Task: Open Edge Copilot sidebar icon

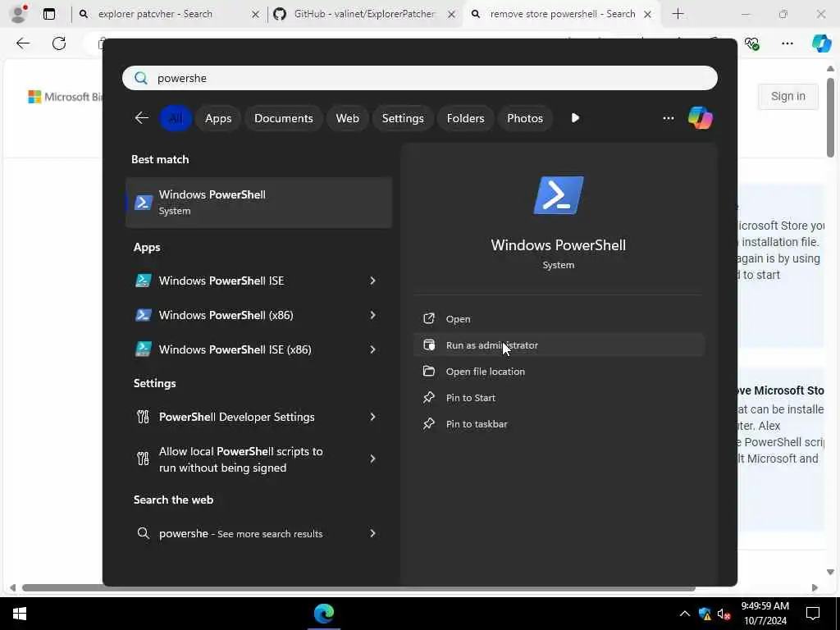Action: pos(821,43)
